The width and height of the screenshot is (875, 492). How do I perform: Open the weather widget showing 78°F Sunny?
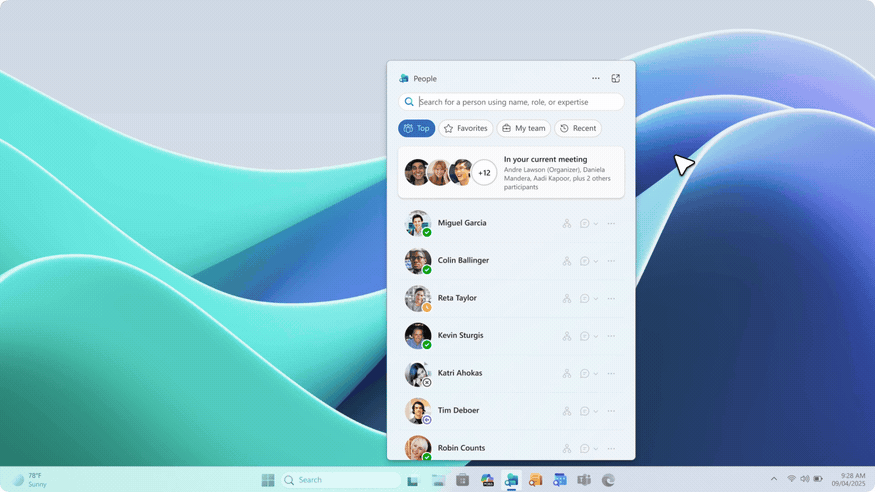tap(30, 480)
